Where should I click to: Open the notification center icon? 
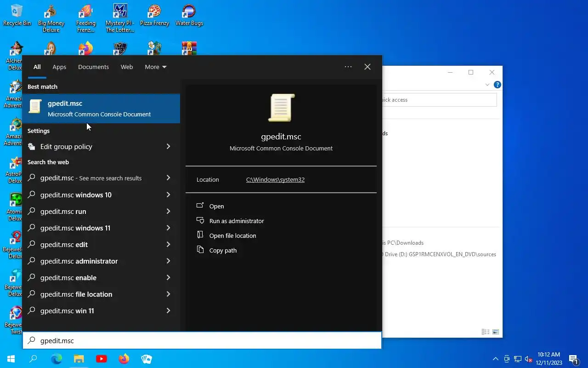coord(573,359)
